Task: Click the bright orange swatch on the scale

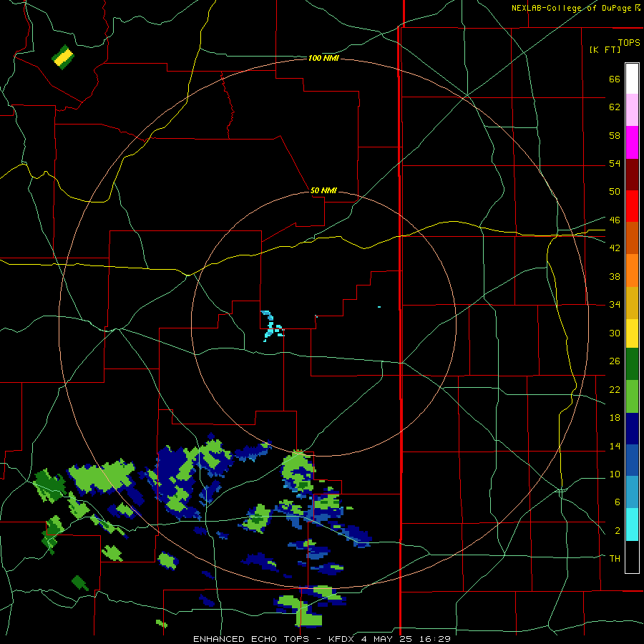Action: point(632,270)
